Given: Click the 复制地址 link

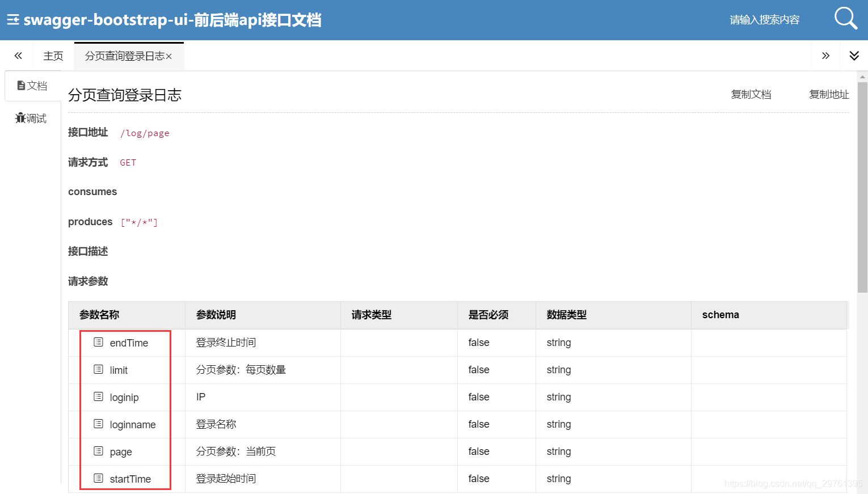Looking at the screenshot, I should click(x=829, y=94).
